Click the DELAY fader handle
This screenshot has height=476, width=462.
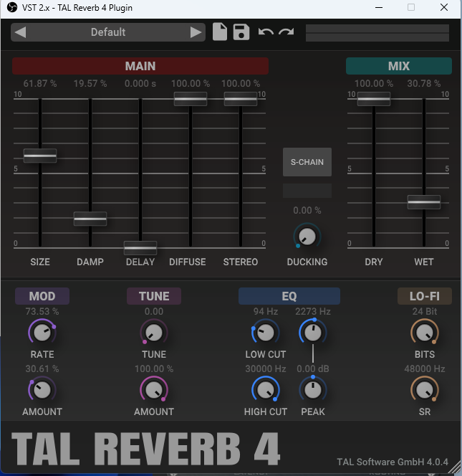pyautogui.click(x=140, y=248)
